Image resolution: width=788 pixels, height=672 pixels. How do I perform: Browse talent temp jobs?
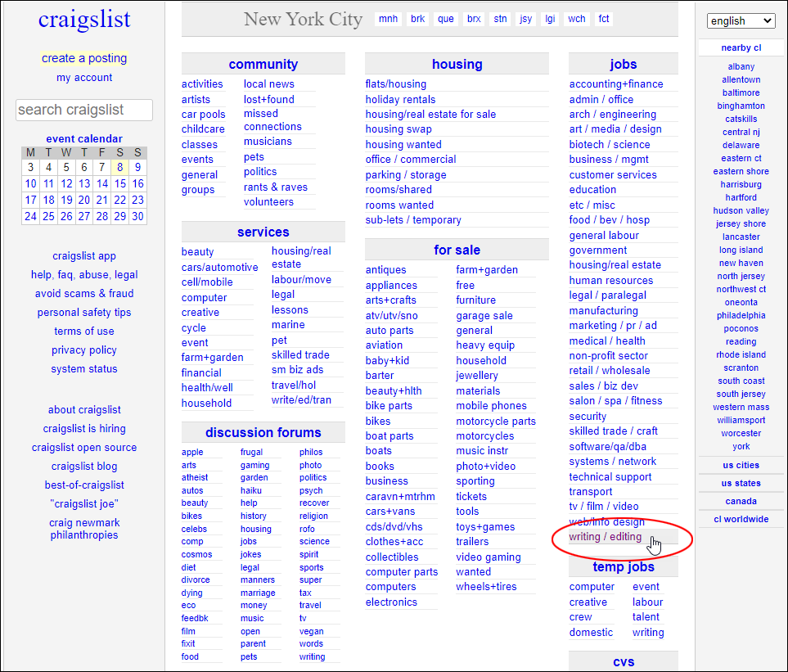[x=646, y=616]
